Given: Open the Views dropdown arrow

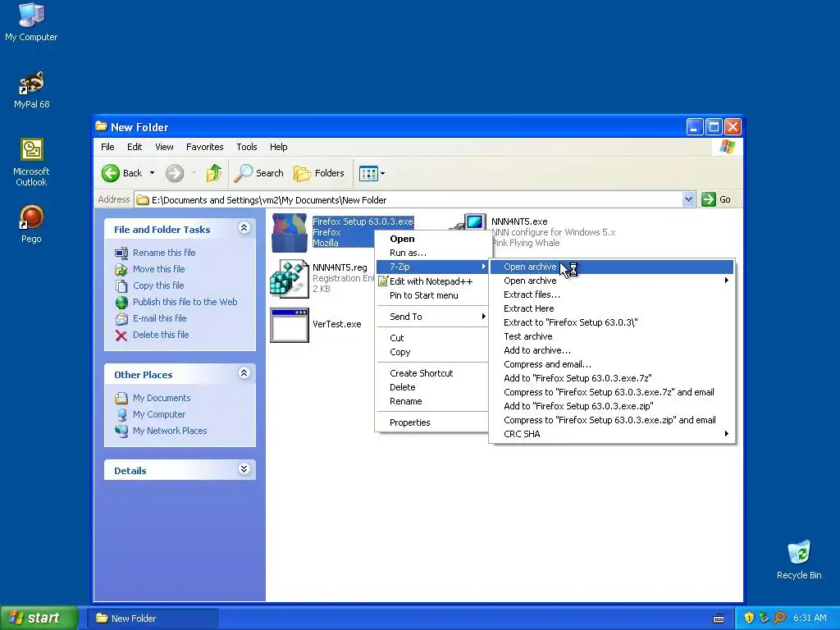Looking at the screenshot, I should pyautogui.click(x=382, y=173).
